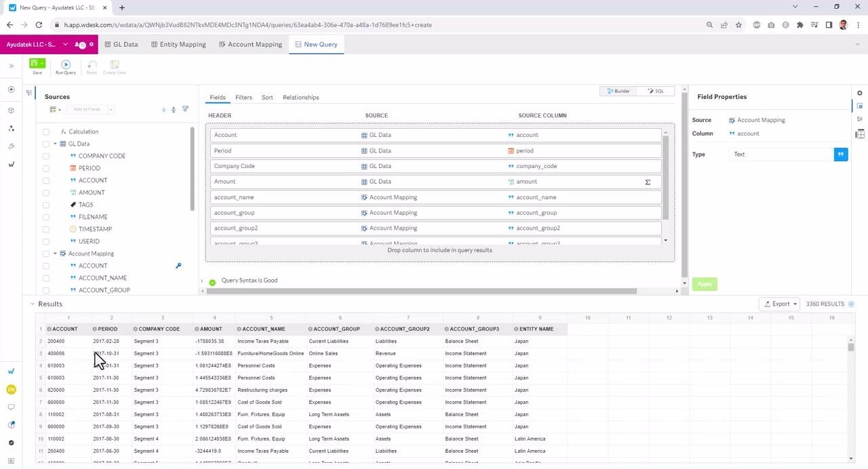Check the AMOUNT field checkbox

pyautogui.click(x=46, y=192)
